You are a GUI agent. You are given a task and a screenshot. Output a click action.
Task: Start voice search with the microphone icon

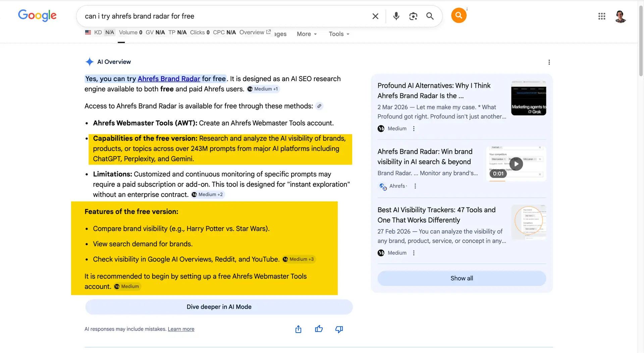point(396,16)
